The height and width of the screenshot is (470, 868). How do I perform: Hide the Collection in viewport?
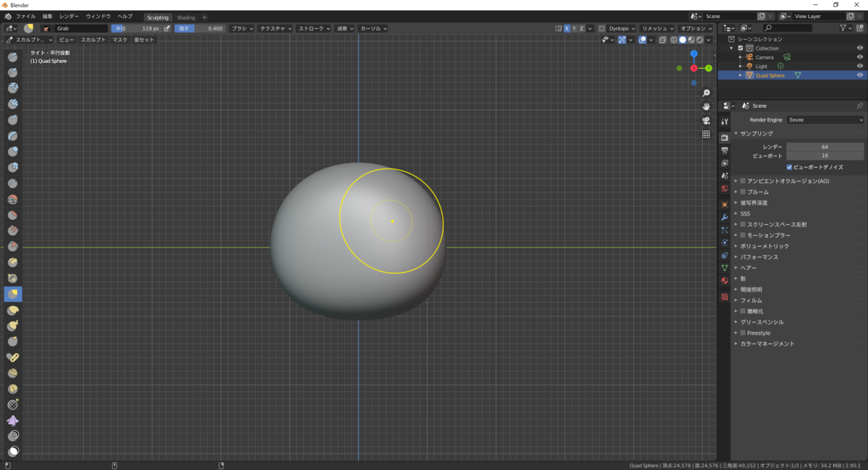[860, 48]
